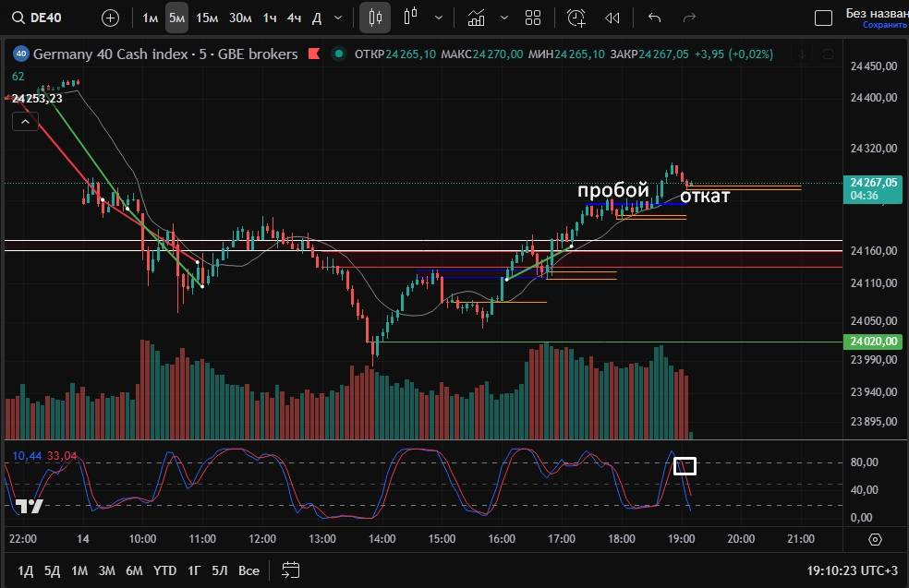Toggle the candles chart type button
Screen dimensions: 909x588
pos(375,18)
